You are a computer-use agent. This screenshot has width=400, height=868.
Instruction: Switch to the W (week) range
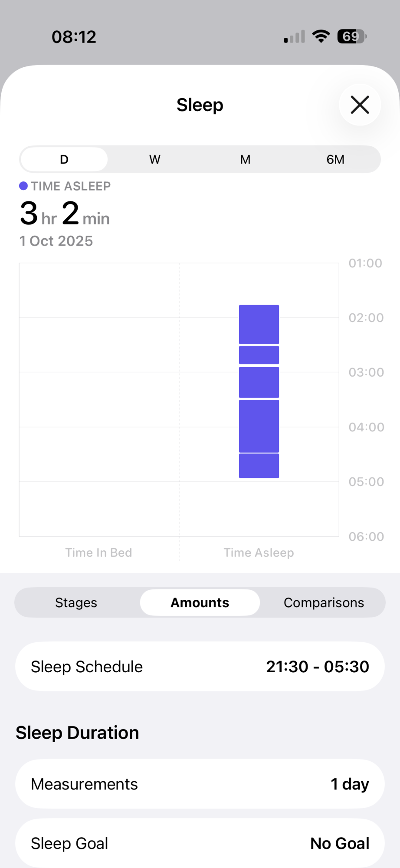(154, 159)
